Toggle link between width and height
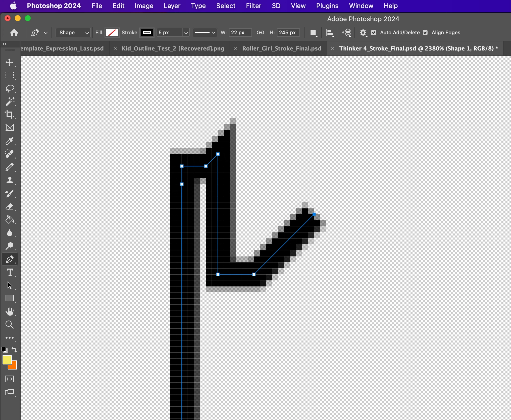Image resolution: width=511 pixels, height=420 pixels. (x=260, y=33)
